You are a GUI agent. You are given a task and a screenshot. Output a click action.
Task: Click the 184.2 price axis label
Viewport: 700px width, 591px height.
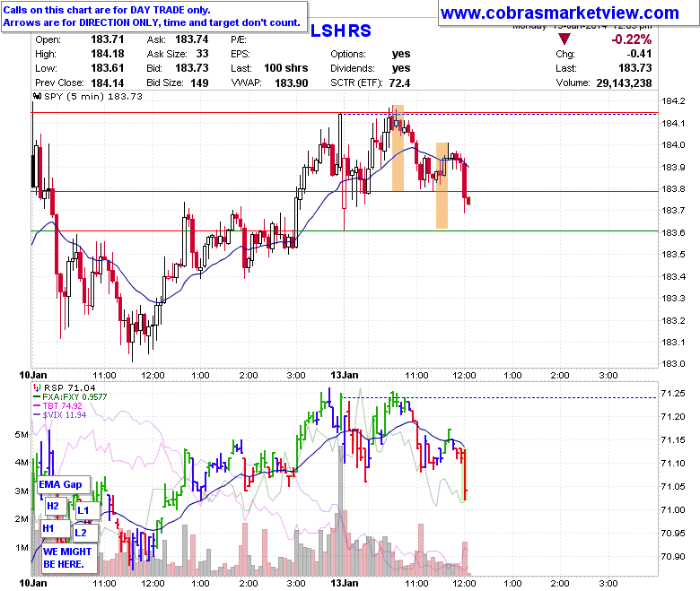click(x=673, y=101)
